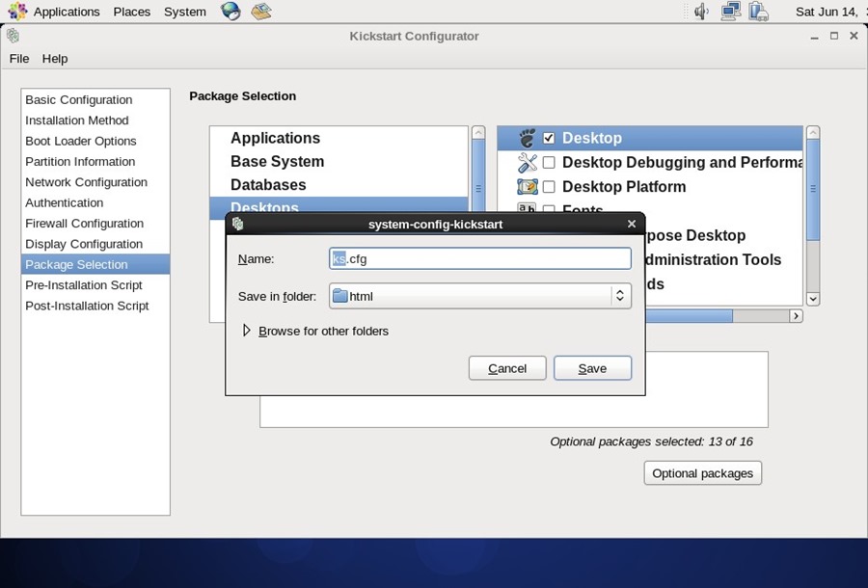Click the volume speaker icon in system tray

pyautogui.click(x=700, y=12)
